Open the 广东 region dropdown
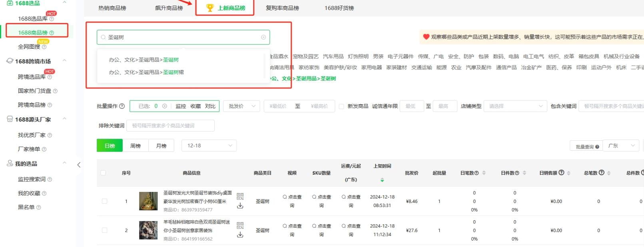This screenshot has height=247, width=644. (621, 146)
